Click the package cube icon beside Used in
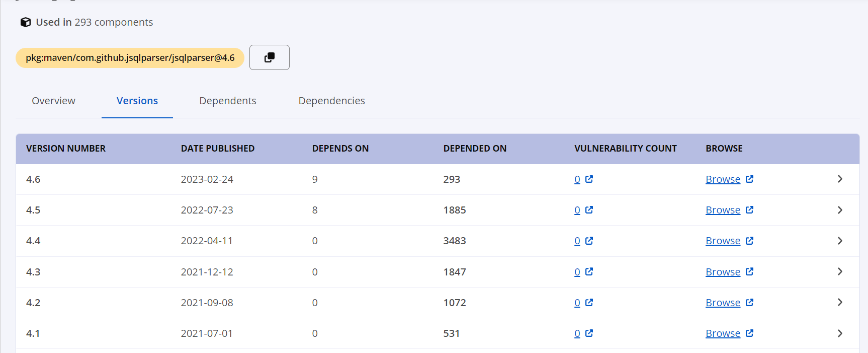Viewport: 868px width, 353px height. [25, 22]
